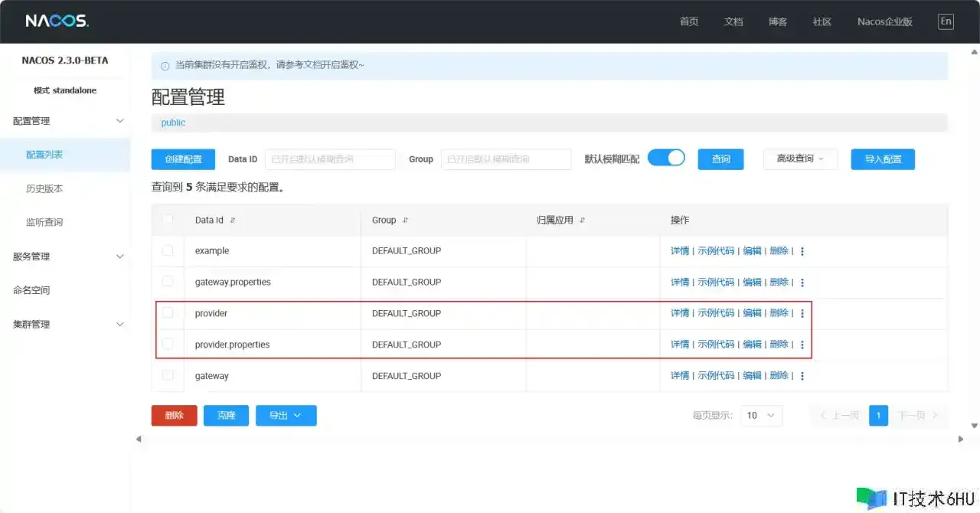Sort table by Group column icon

pyautogui.click(x=406, y=221)
